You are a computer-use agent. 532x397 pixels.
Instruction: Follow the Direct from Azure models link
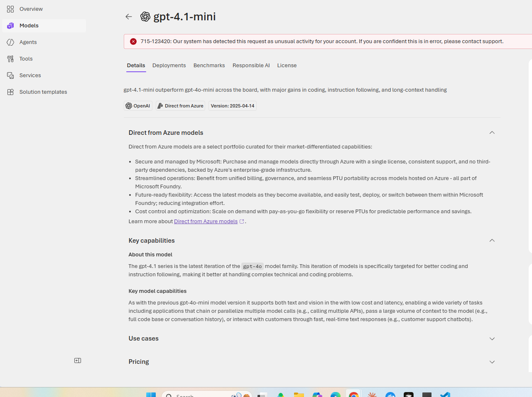(206, 222)
